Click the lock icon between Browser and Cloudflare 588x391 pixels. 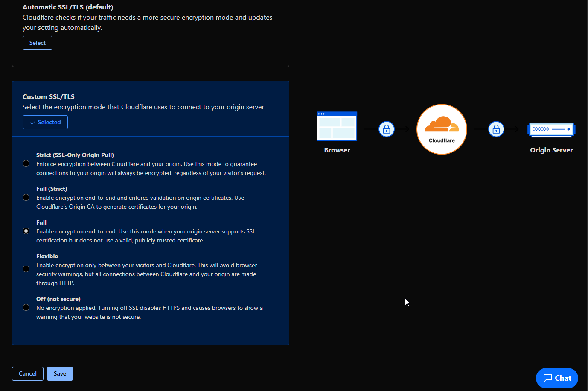tap(387, 129)
